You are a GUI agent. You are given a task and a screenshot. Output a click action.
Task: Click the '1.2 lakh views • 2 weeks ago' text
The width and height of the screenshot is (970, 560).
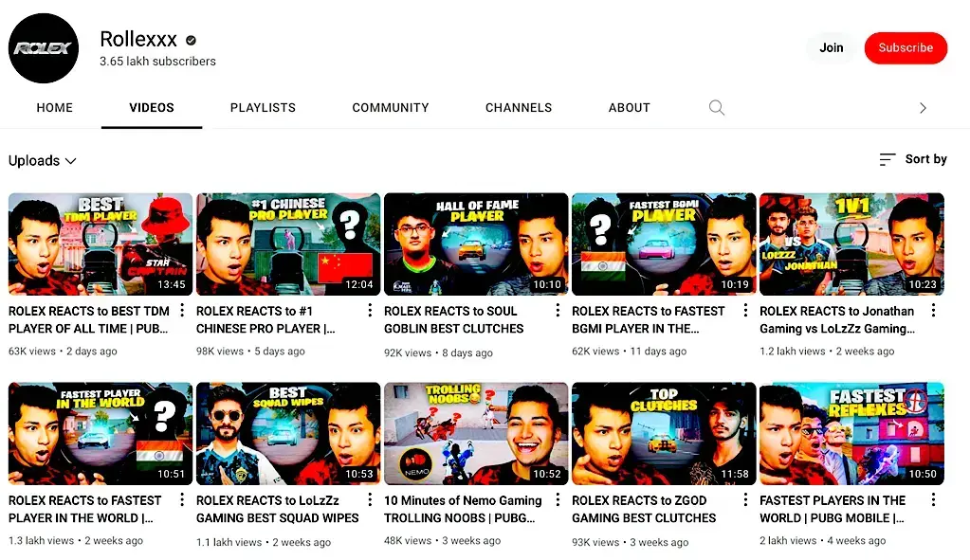click(827, 352)
